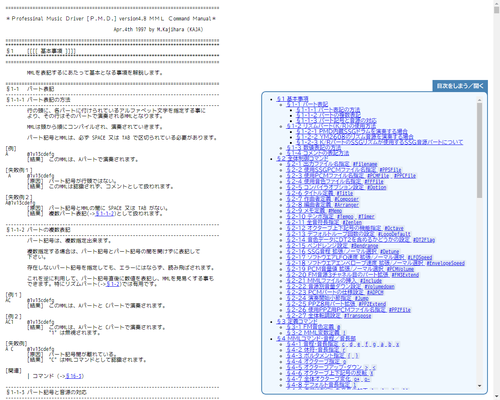The width and height of the screenshot is (500, 400).
Task: Click the §1 基本事項 contents heading link
Action: point(293,99)
